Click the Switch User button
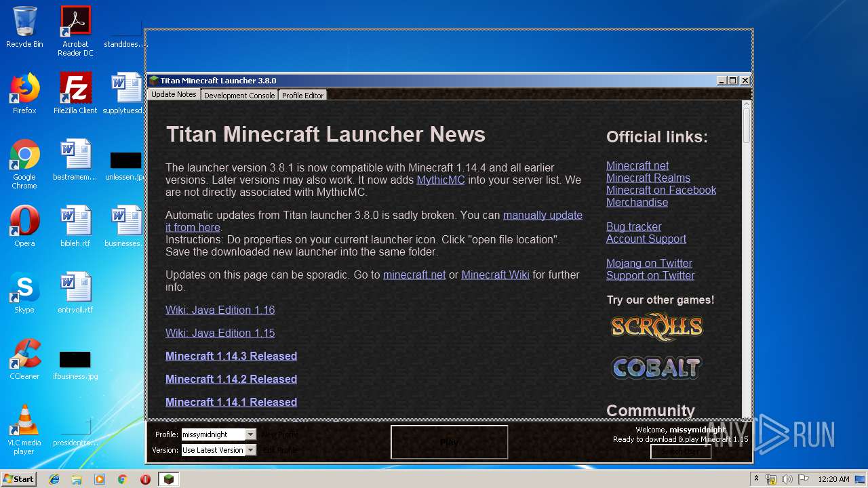Image resolution: width=868 pixels, height=488 pixels. coord(681,451)
